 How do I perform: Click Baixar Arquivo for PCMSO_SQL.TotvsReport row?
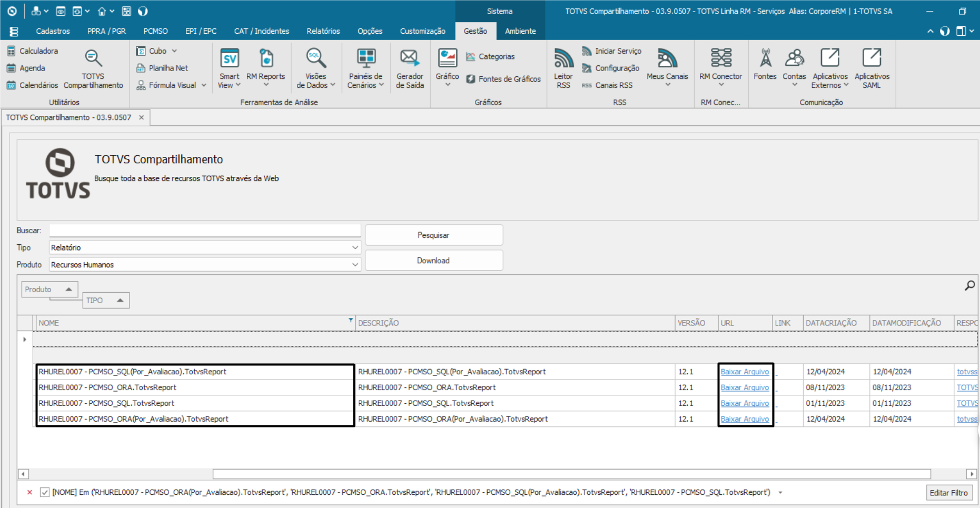point(745,403)
